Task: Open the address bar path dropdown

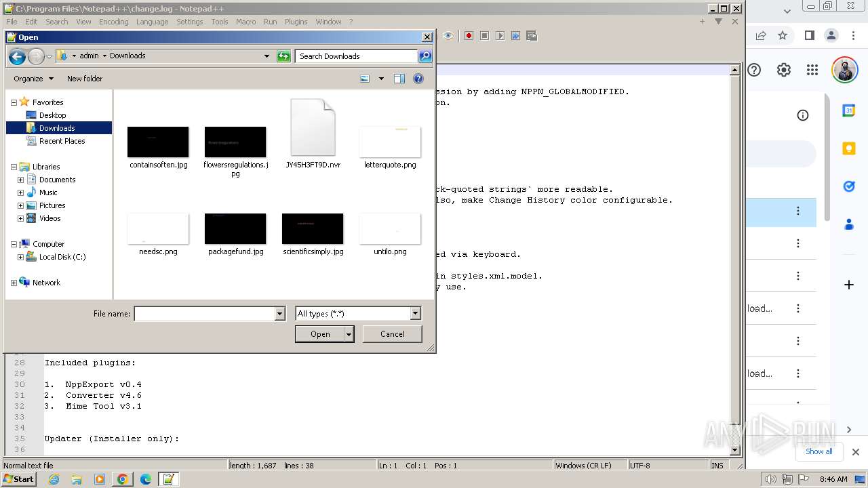Action: pos(267,56)
